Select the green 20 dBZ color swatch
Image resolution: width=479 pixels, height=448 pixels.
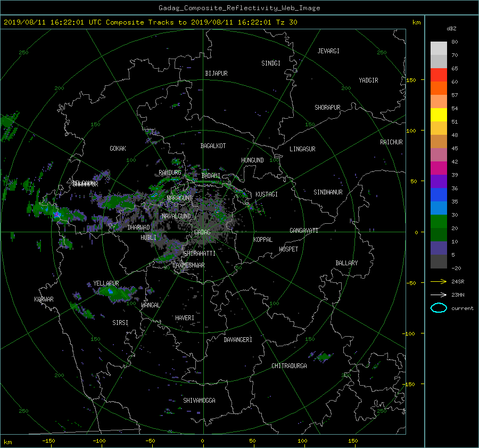coord(439,222)
